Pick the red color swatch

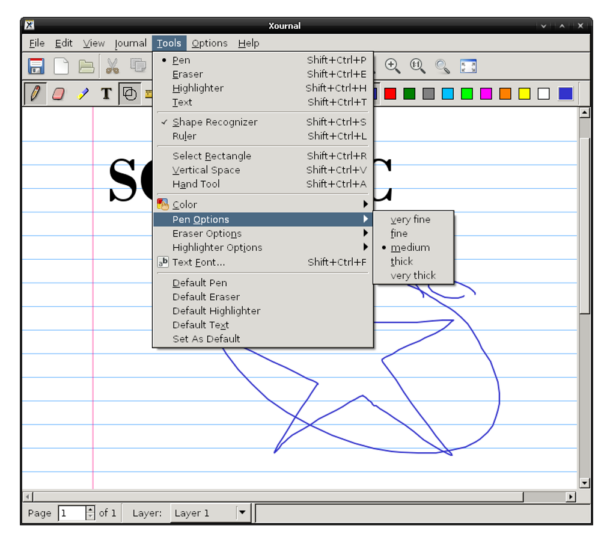(x=390, y=94)
